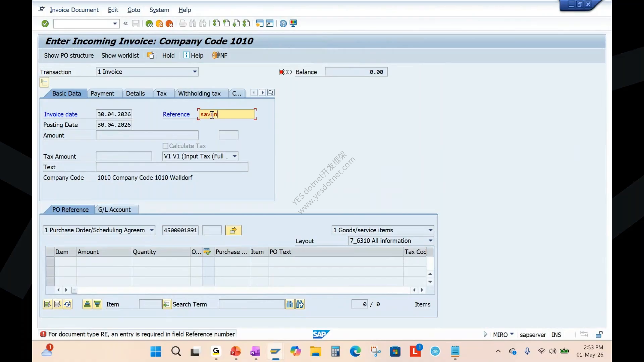The image size is (644, 362).
Task: Click the Create new session icon
Action: [x=260, y=23]
